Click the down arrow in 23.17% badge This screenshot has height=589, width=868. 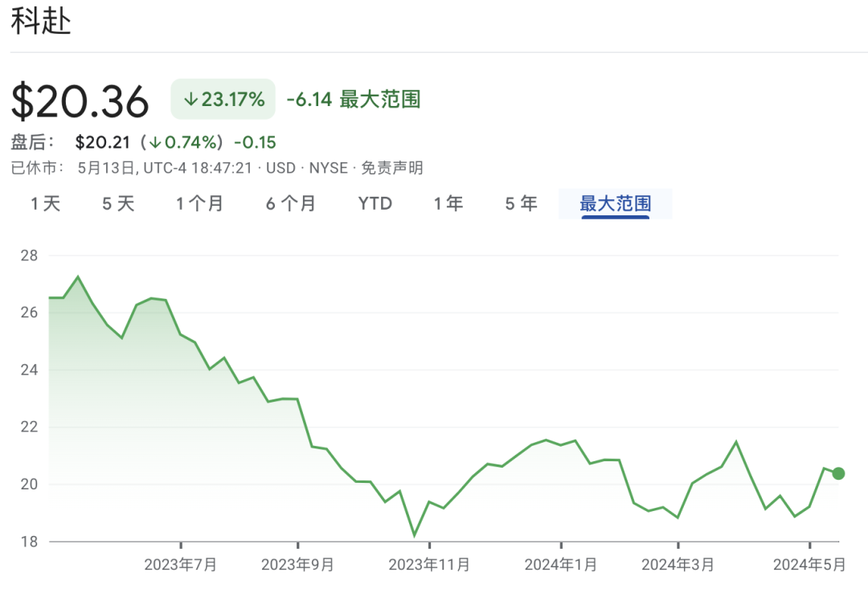tap(190, 100)
